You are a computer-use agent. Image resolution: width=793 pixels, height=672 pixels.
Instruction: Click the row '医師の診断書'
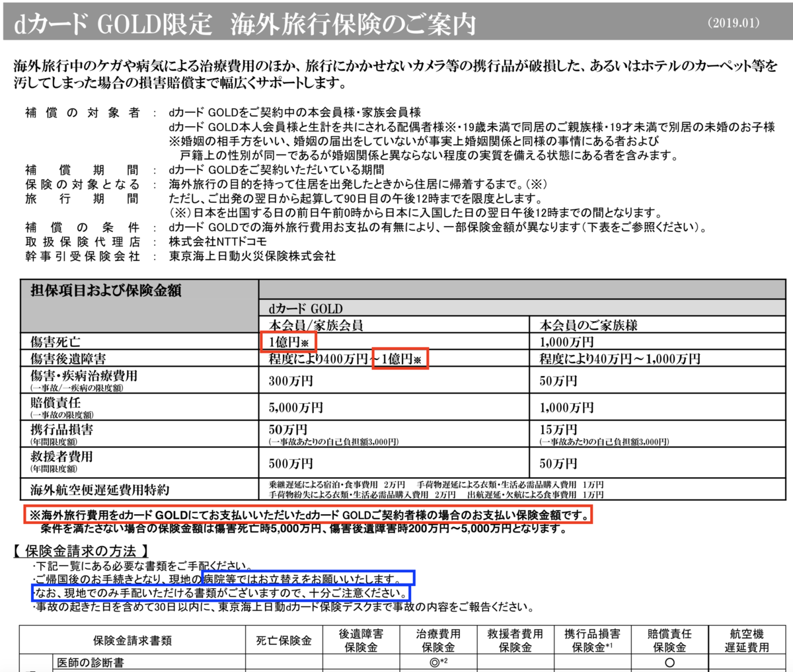(91, 662)
